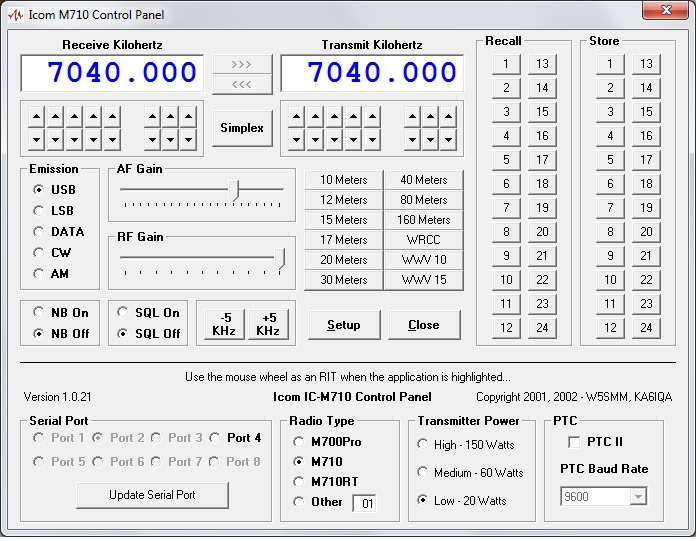Viewport: 696px width, 541px height.
Task: Recall memory channel 24
Action: pyautogui.click(x=542, y=328)
